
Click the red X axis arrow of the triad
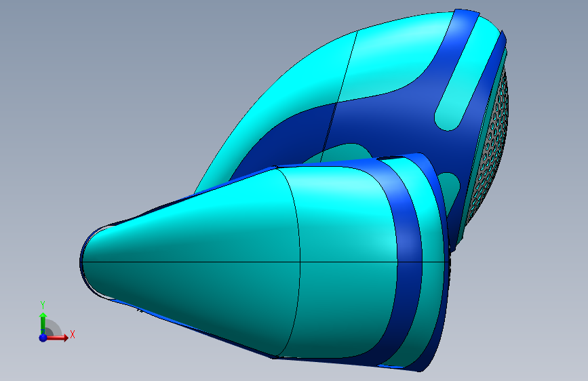pyautogui.click(x=58, y=338)
